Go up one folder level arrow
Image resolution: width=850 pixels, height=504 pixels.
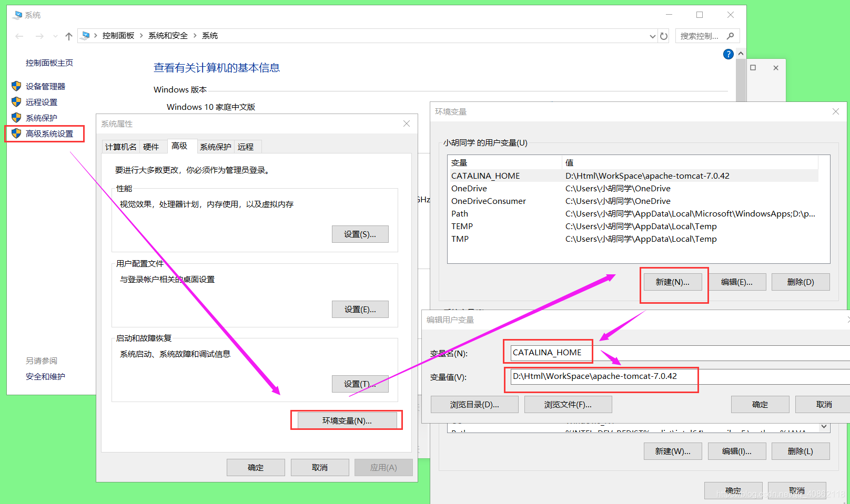coord(69,36)
